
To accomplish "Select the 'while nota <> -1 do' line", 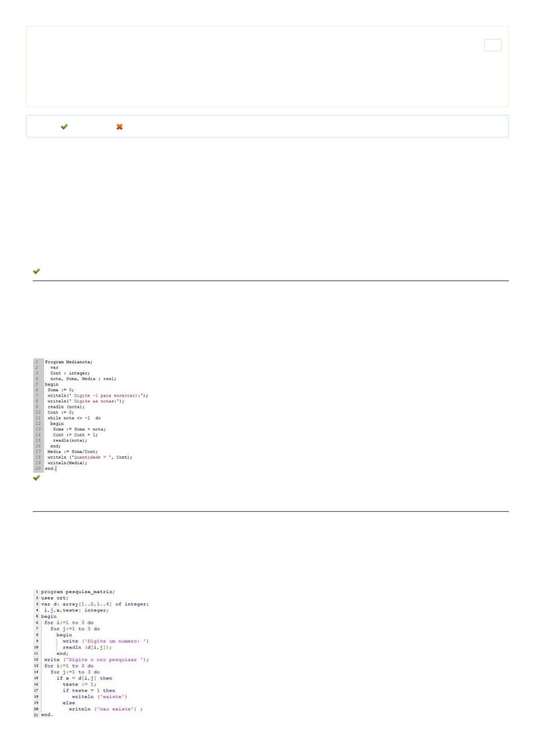I will (74, 418).
